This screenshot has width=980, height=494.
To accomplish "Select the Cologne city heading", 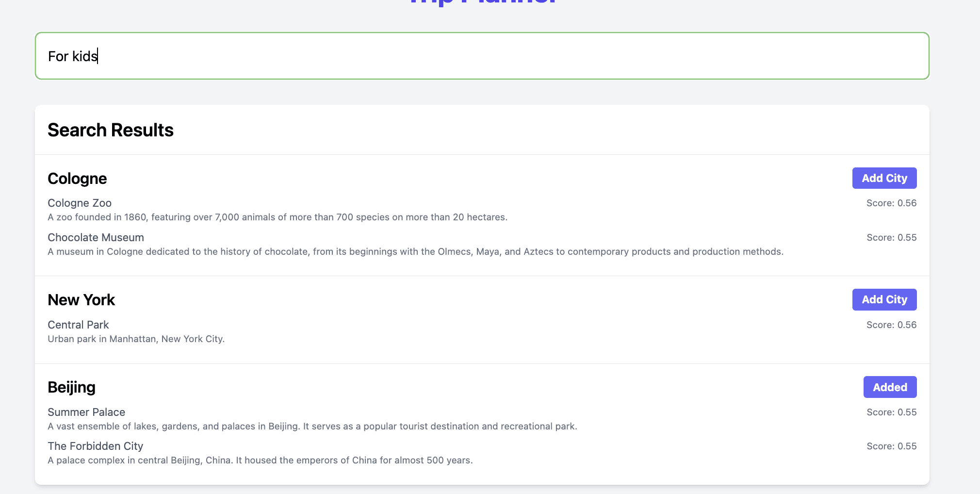I will pos(77,179).
